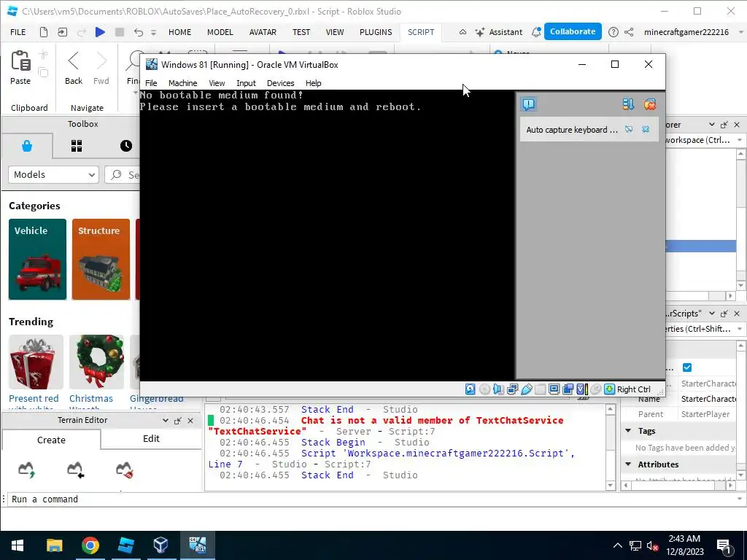Open the Terrain Editor panel options chevron

[166, 421]
